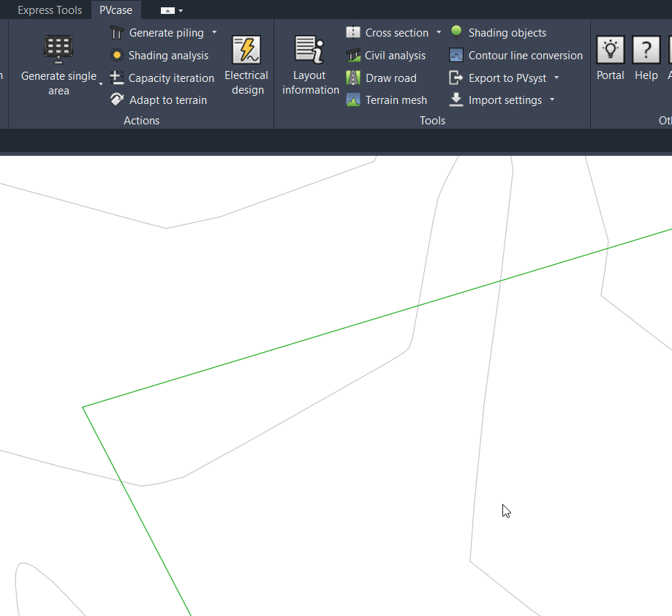Select the PVcase ribbon tab
This screenshot has height=616, width=672.
116,10
